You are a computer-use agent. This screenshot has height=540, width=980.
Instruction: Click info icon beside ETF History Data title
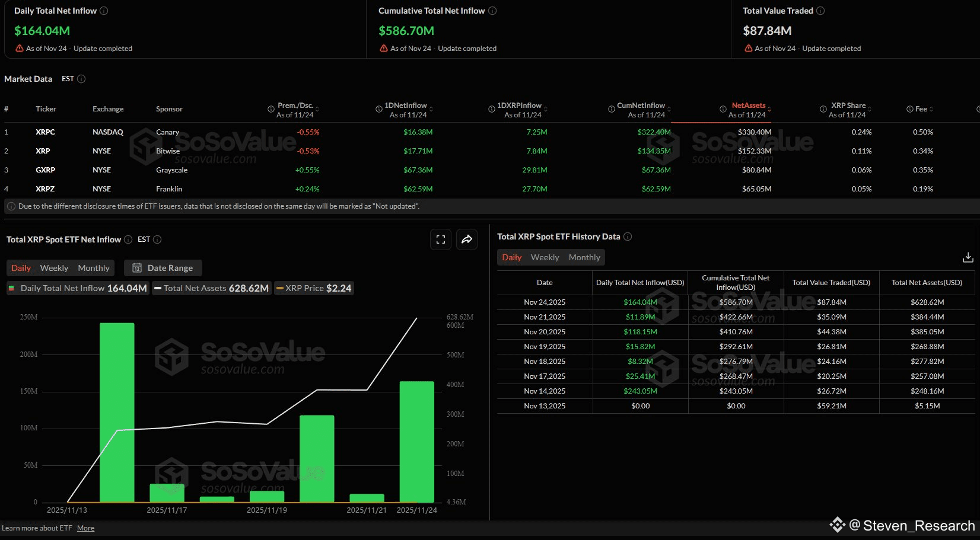[628, 237]
